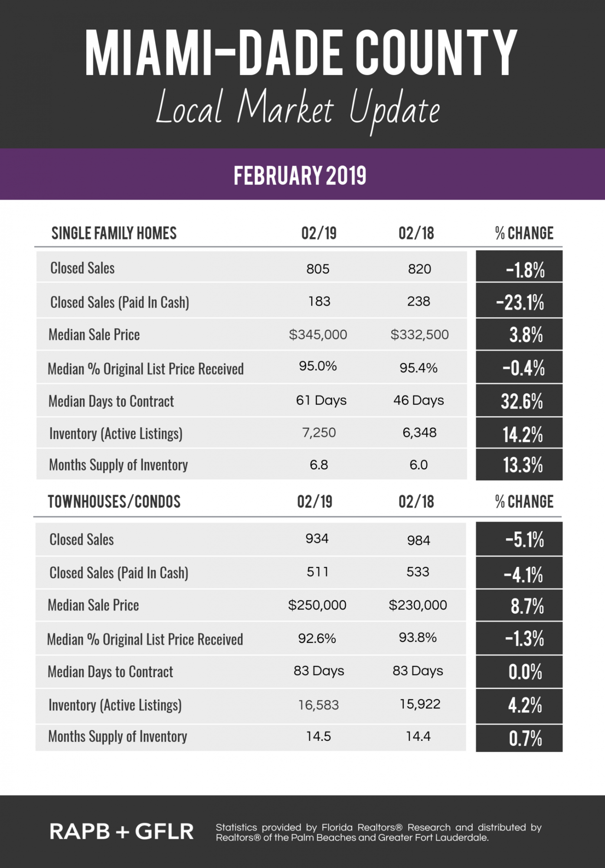Click the Single Family Homes header
Viewport: 605px width, 868px height.
pos(114,233)
